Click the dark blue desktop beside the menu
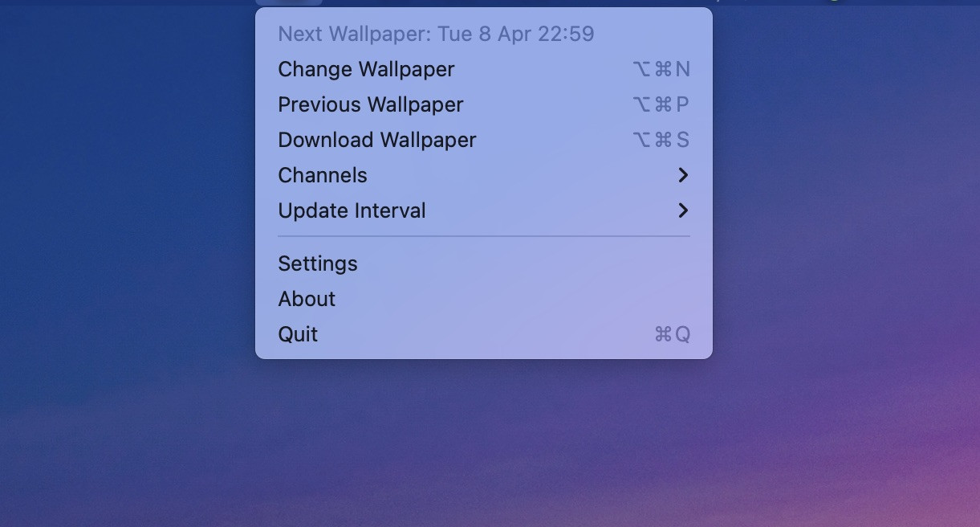The width and height of the screenshot is (980, 527). (120, 161)
